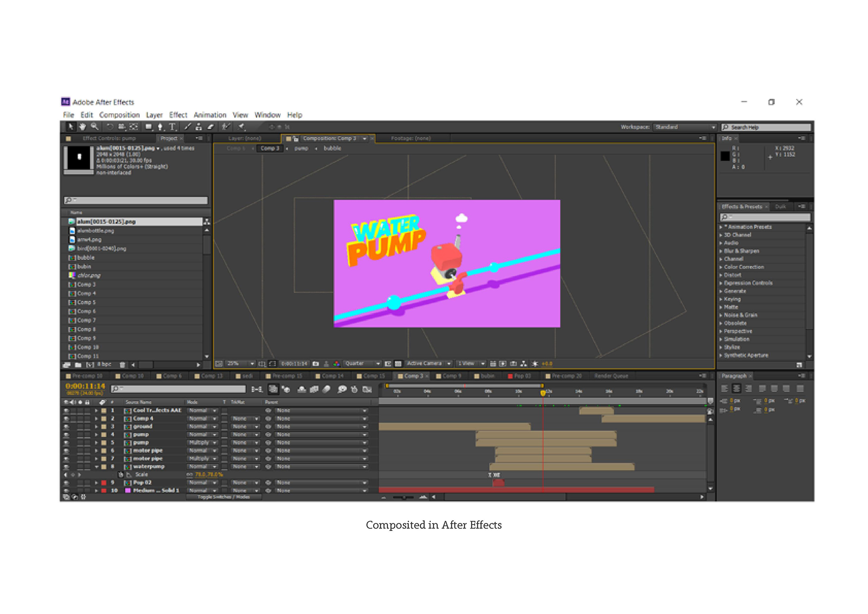Open the Composition menu
The height and width of the screenshot is (614, 868).
tap(119, 115)
